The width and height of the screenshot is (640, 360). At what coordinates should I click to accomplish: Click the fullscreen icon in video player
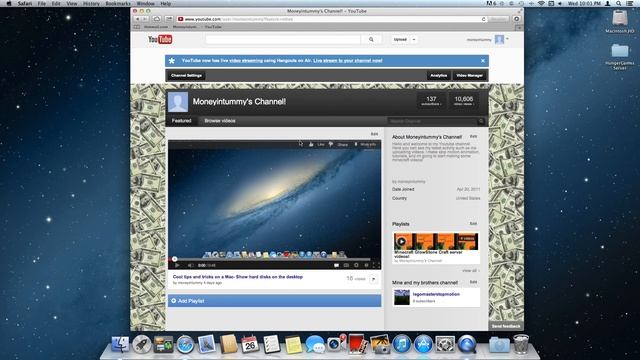pos(376,265)
